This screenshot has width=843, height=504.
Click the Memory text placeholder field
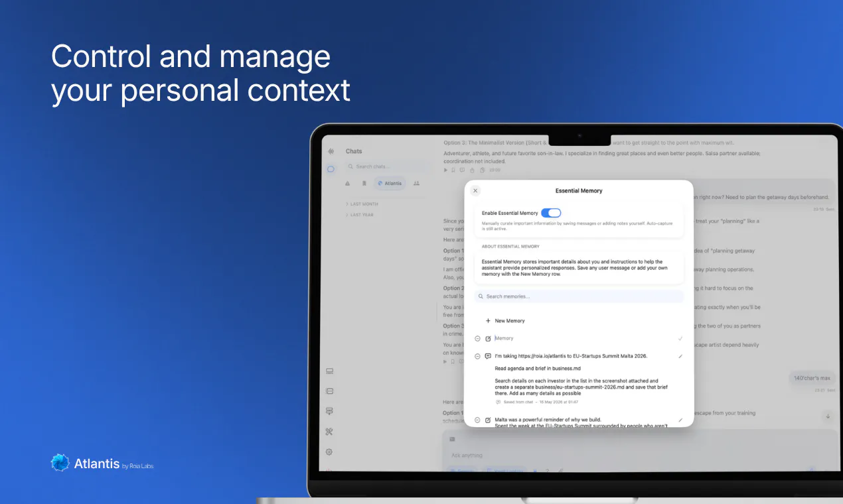pyautogui.click(x=504, y=338)
